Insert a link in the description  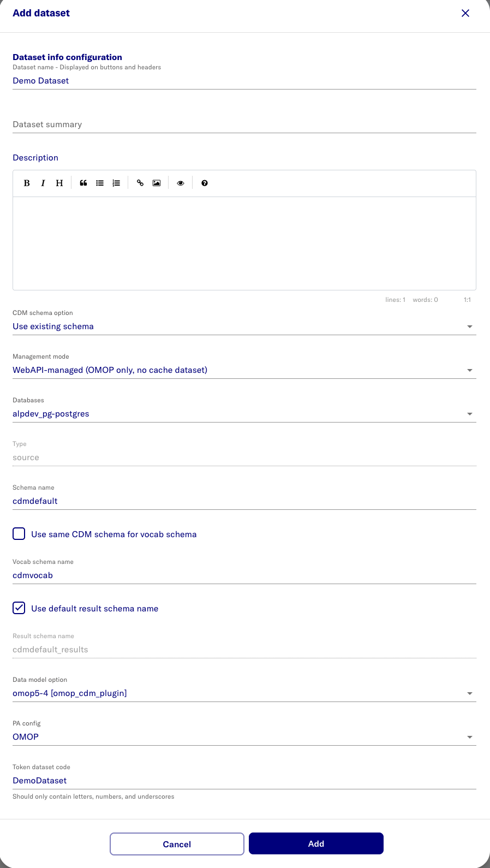pos(140,183)
